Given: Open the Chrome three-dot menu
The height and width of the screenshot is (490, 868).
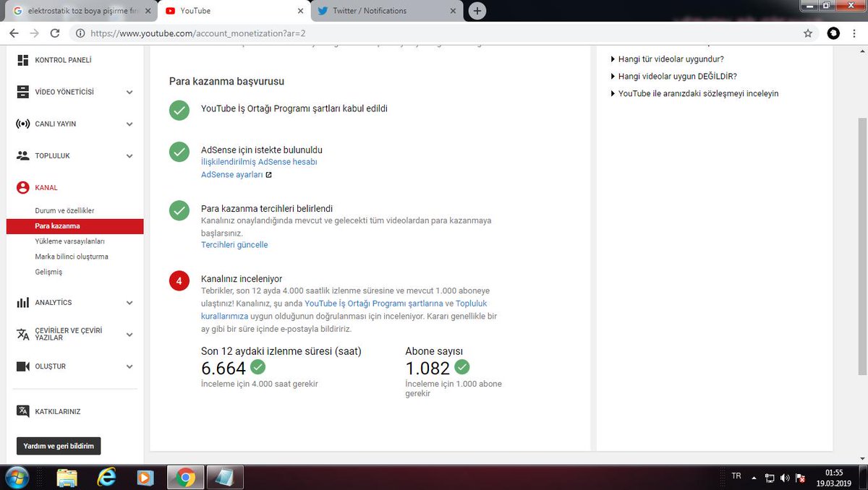Looking at the screenshot, I should [x=856, y=33].
